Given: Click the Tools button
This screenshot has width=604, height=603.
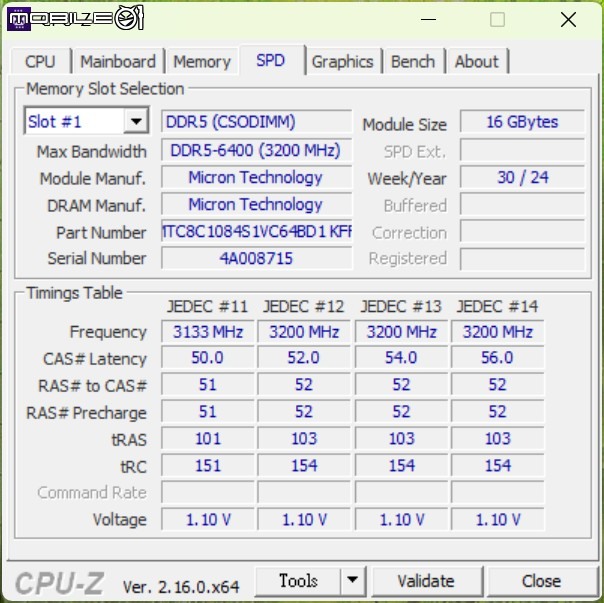Looking at the screenshot, I should click(x=298, y=581).
